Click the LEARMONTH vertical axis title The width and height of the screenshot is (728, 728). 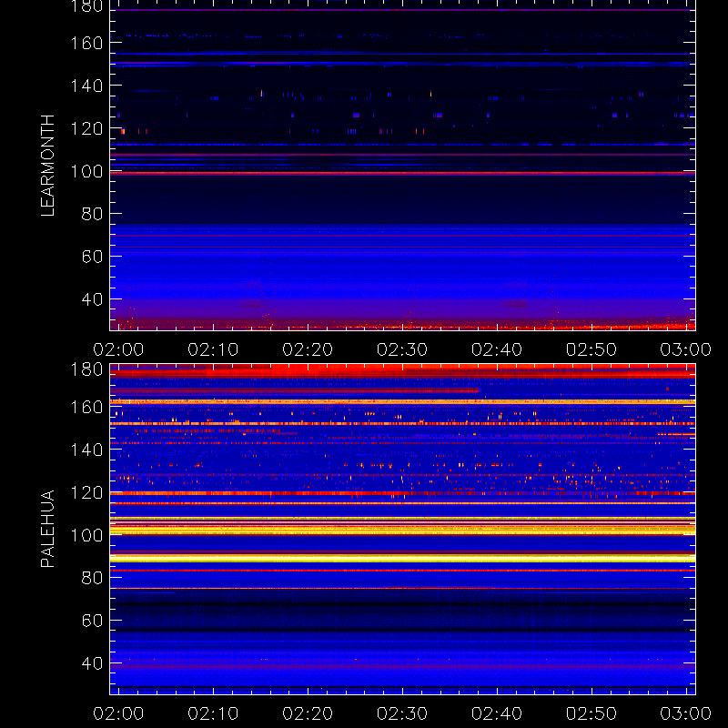coord(48,166)
